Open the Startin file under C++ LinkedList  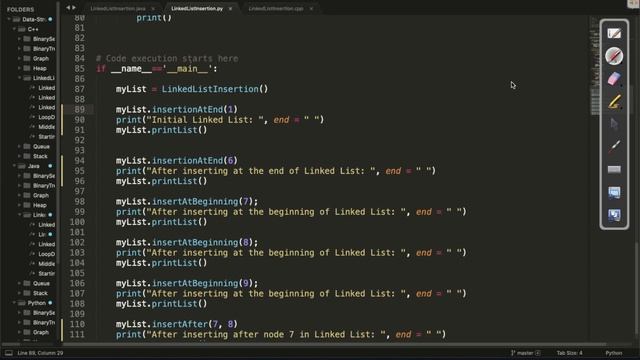tap(46, 137)
